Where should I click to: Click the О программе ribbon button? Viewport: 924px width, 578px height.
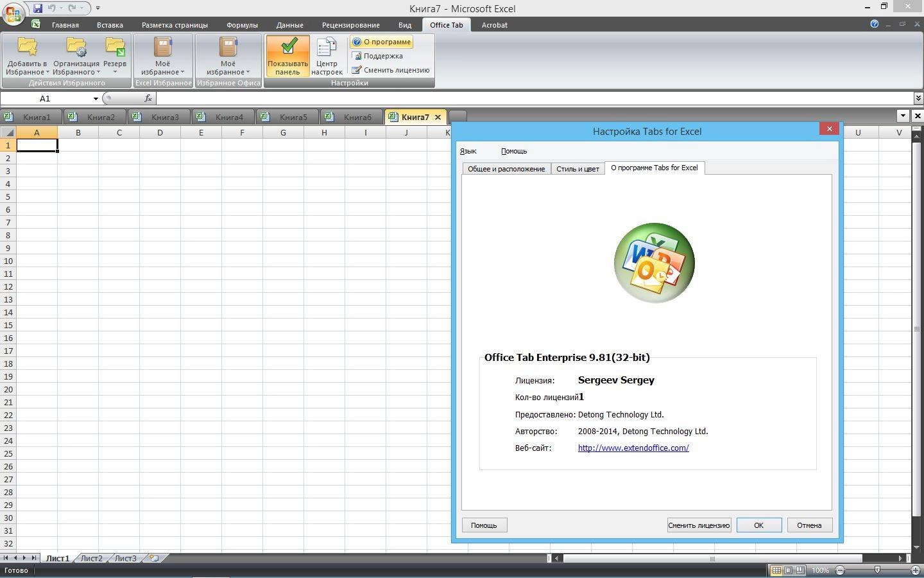(x=382, y=42)
